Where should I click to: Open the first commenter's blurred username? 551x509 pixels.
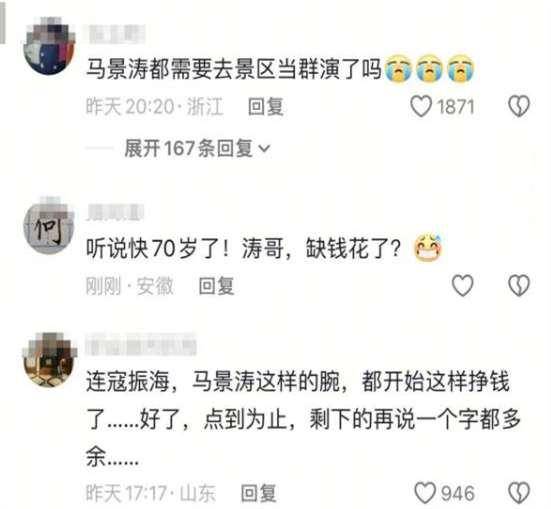(117, 34)
